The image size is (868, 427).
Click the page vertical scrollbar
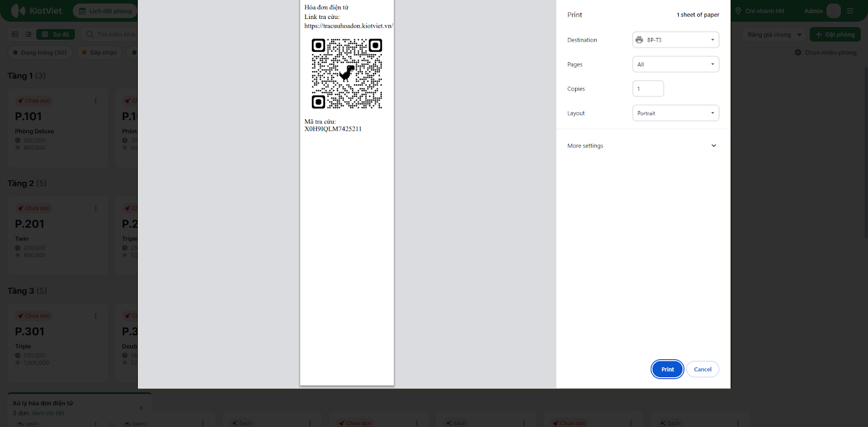pyautogui.click(x=865, y=152)
